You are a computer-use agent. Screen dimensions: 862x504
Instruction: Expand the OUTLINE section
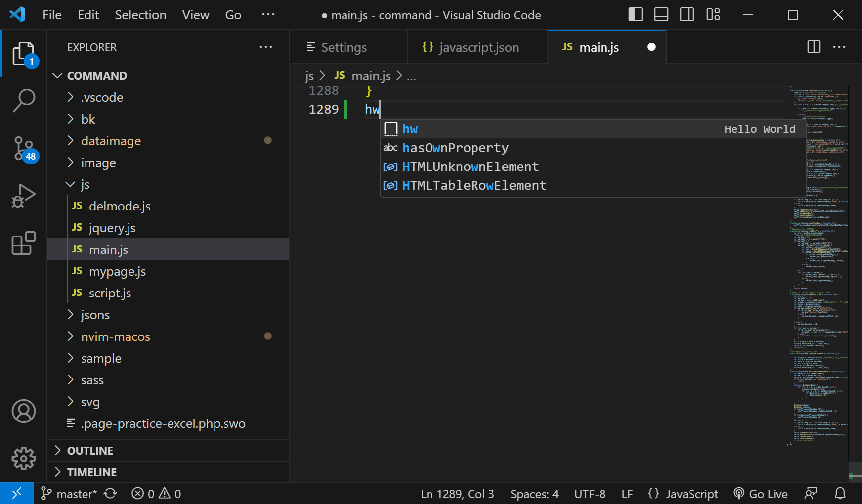pos(168,451)
